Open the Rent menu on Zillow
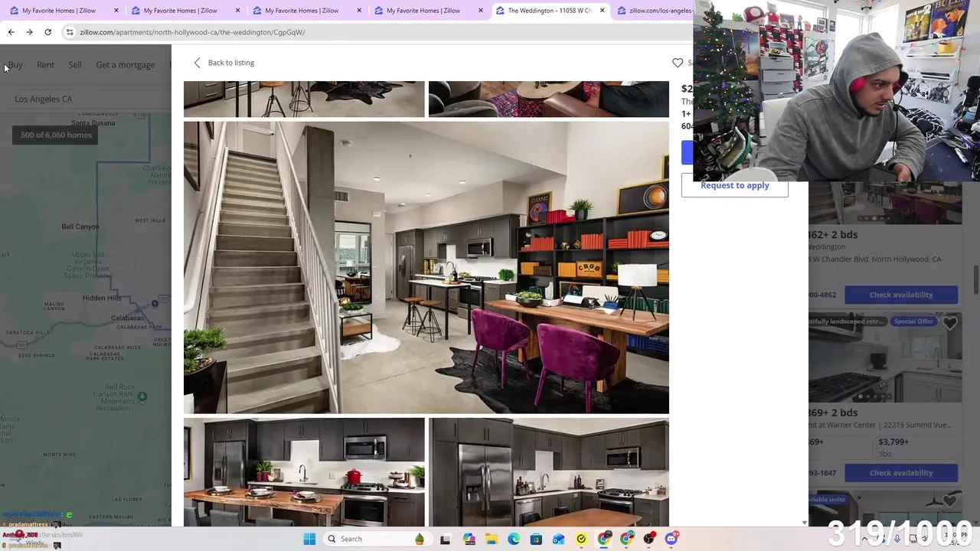This screenshot has width=980, height=551. [x=45, y=65]
